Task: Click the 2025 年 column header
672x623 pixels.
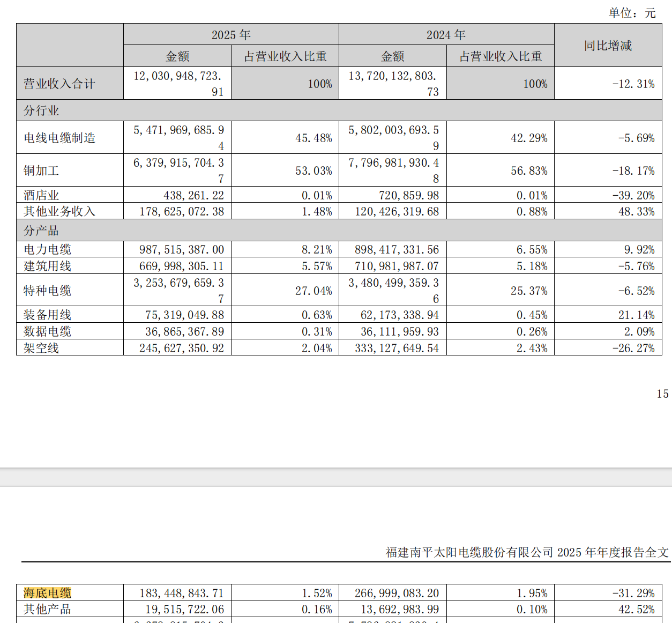Action: click(231, 35)
